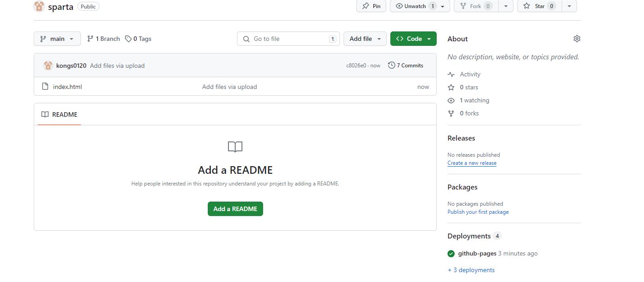Open the Releases heading link
Image resolution: width=644 pixels, height=282 pixels.
pos(461,138)
